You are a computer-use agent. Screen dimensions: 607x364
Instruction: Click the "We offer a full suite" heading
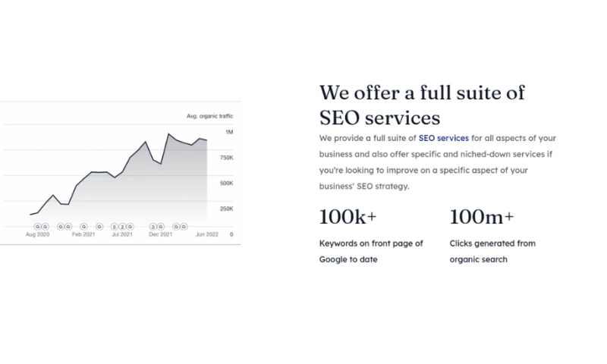422,105
